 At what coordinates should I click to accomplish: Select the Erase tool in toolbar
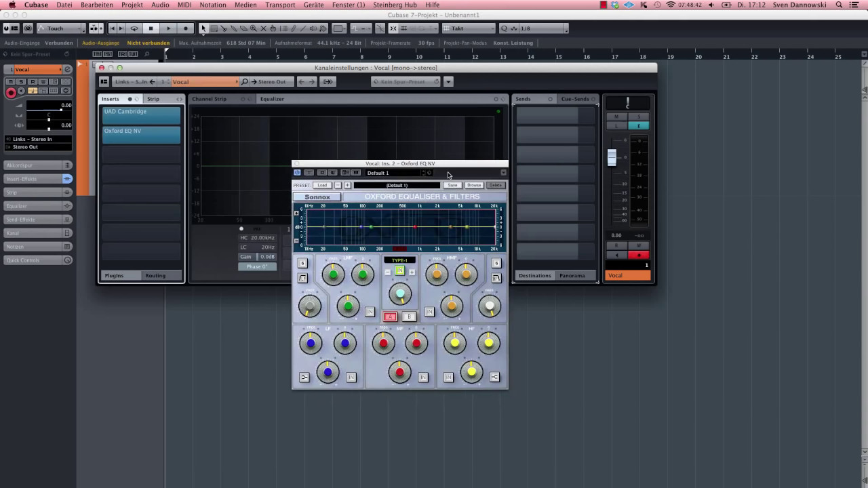pyautogui.click(x=243, y=28)
